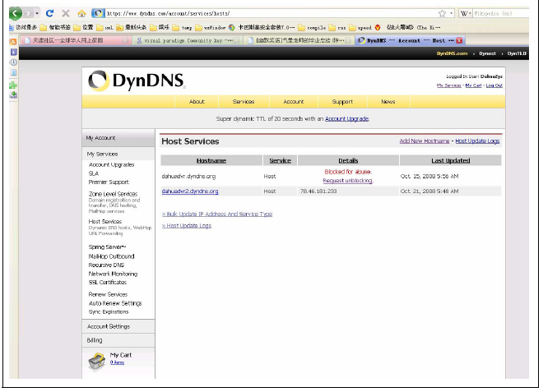Open Host Update Logs link in header
The width and height of the screenshot is (543, 392).
477,141
